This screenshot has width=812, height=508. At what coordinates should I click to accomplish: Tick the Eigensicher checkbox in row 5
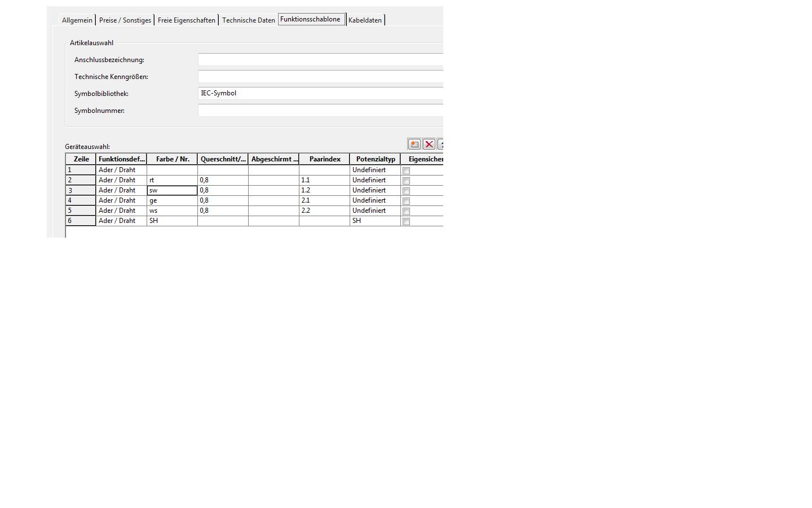click(x=406, y=211)
